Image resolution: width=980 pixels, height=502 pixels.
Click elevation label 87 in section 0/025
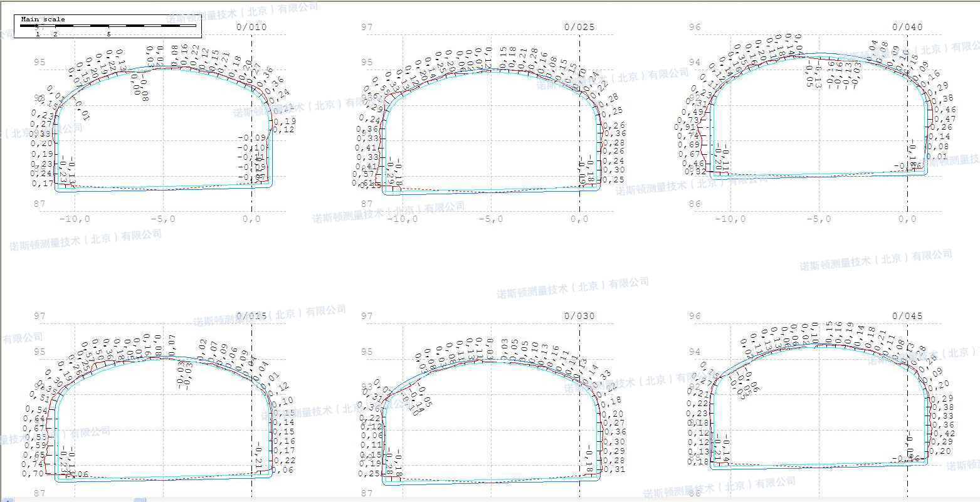coord(367,204)
